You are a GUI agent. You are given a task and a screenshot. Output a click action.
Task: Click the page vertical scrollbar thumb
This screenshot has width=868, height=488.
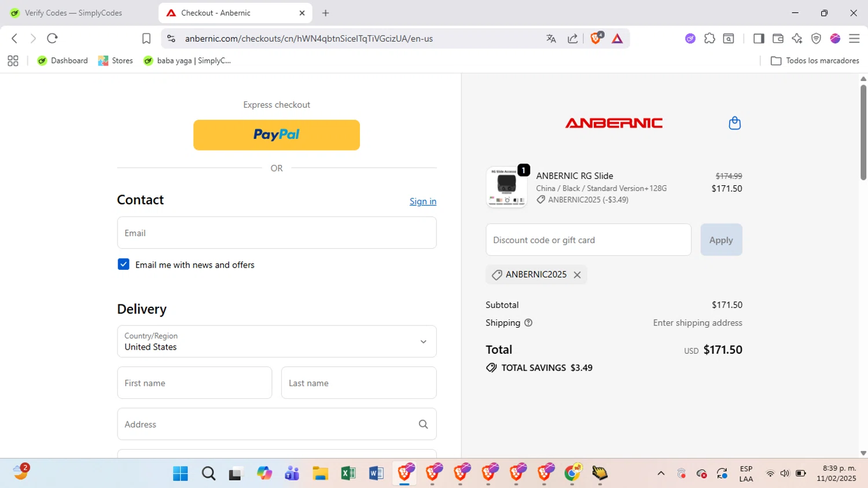click(x=863, y=132)
